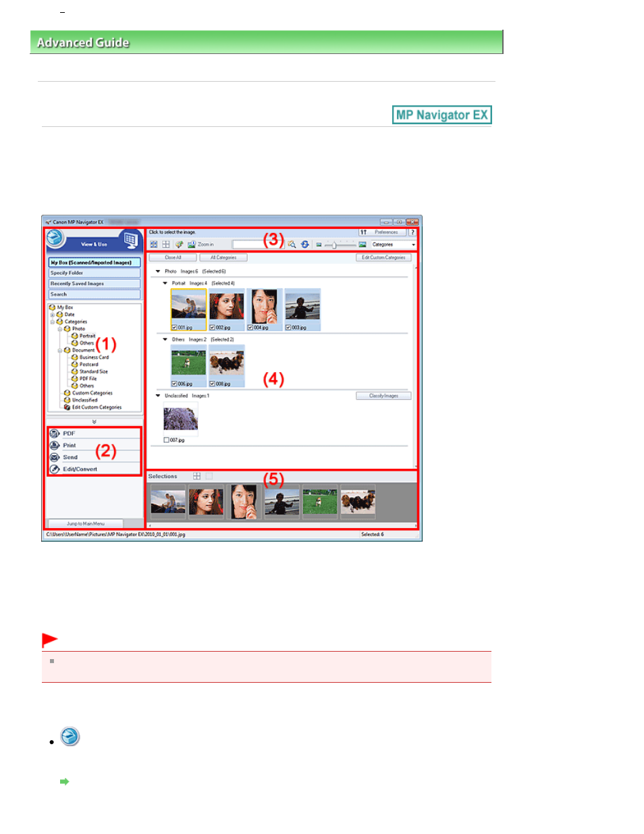
Task: Click the Print icon in task list
Action: 55,446
